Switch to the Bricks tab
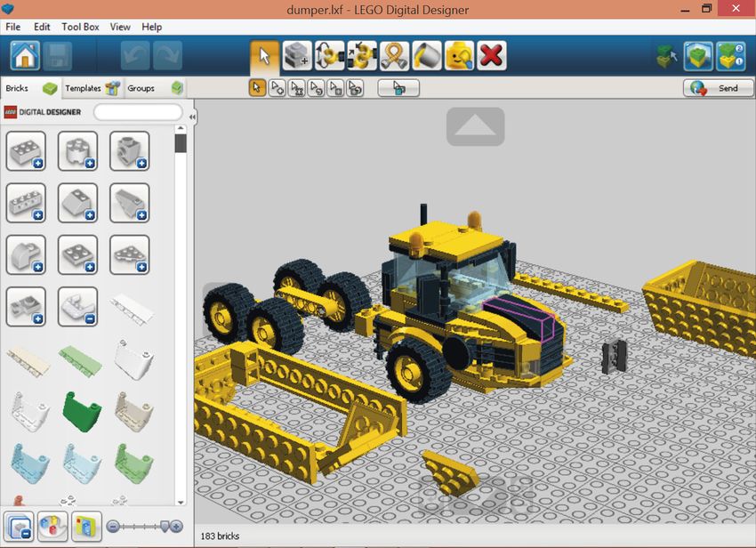 (31, 88)
